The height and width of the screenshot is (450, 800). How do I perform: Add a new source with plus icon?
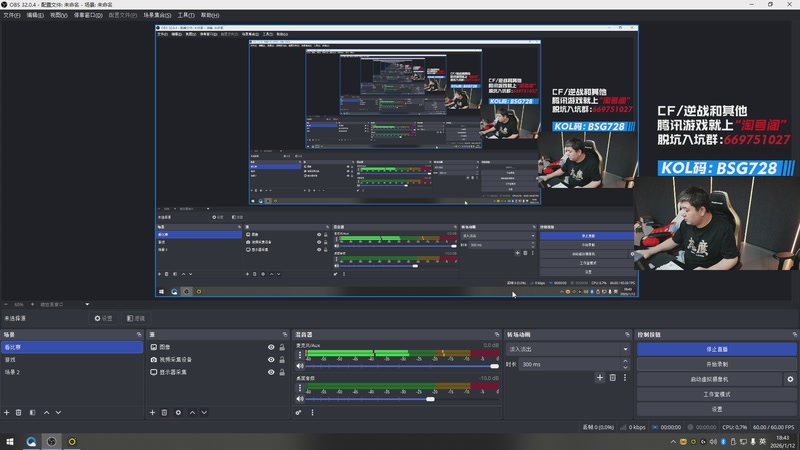152,412
